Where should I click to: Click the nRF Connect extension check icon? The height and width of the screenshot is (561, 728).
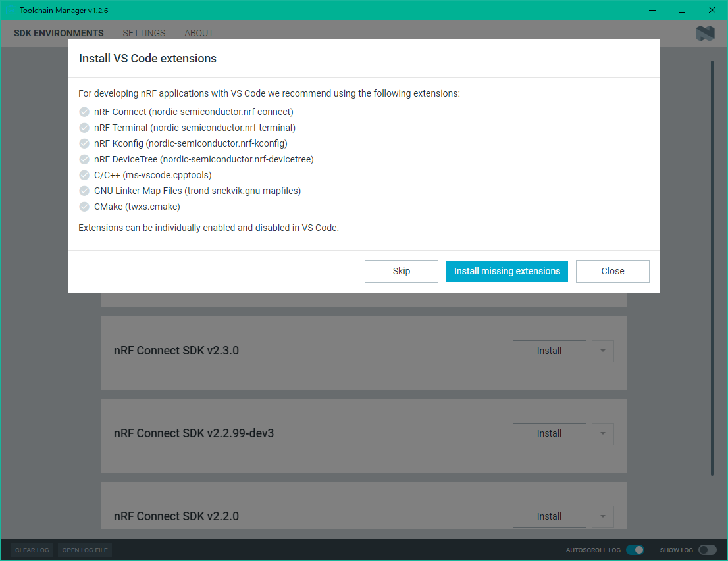point(84,112)
